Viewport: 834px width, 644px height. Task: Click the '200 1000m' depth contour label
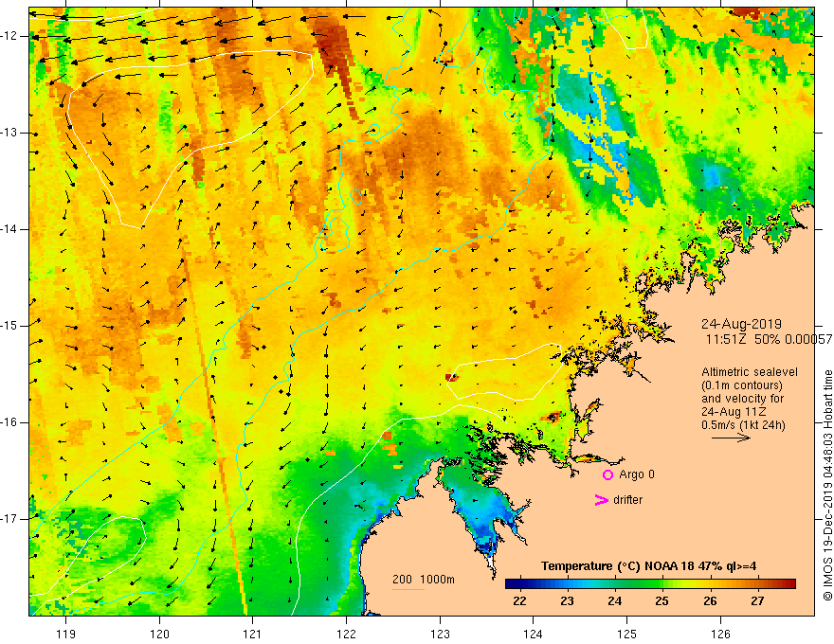(424, 580)
